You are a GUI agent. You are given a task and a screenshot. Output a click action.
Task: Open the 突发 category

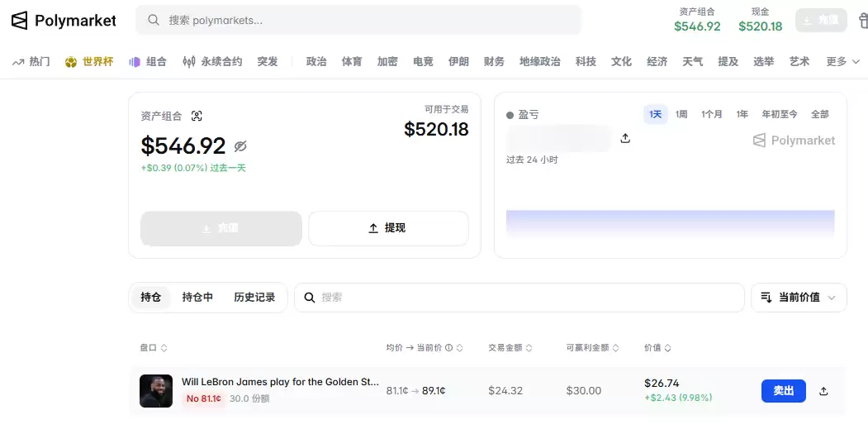coord(268,61)
